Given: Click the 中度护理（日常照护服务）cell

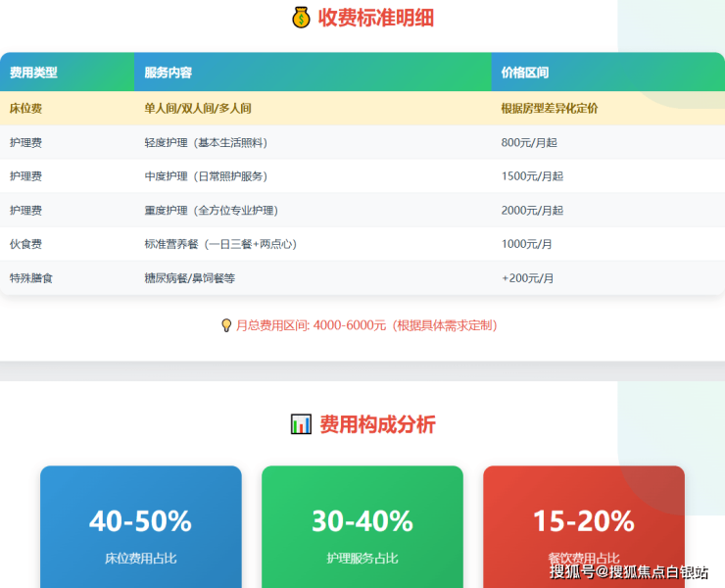Looking at the screenshot, I should (x=206, y=176).
